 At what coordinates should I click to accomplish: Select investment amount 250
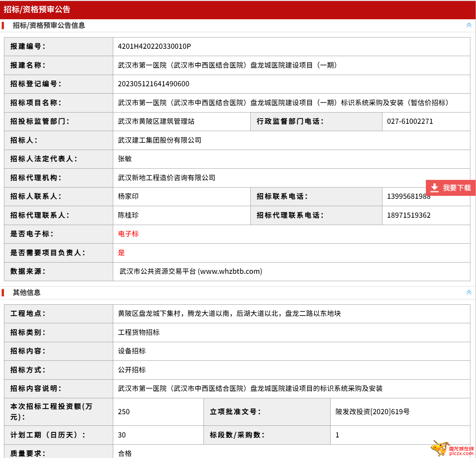tap(124, 412)
